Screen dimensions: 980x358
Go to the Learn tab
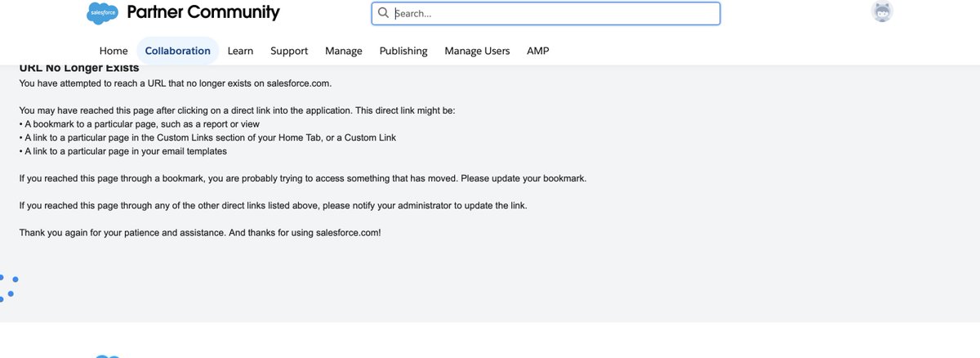click(240, 51)
